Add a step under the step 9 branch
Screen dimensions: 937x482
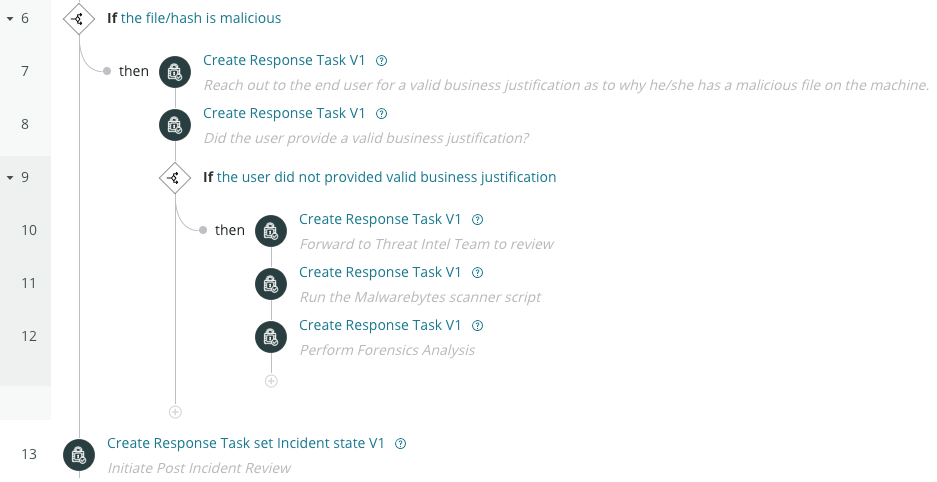175,412
